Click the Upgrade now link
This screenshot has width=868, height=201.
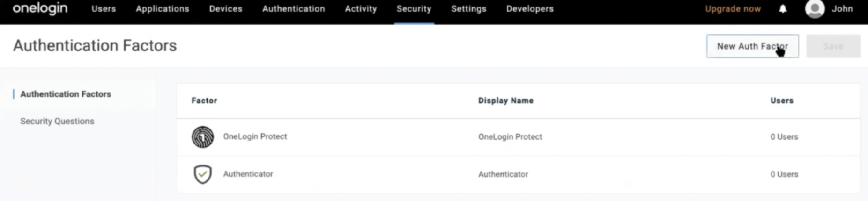coord(733,9)
